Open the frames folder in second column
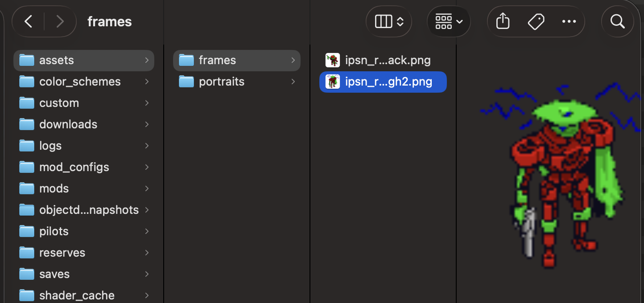Viewport: 644px width, 303px height. click(237, 60)
